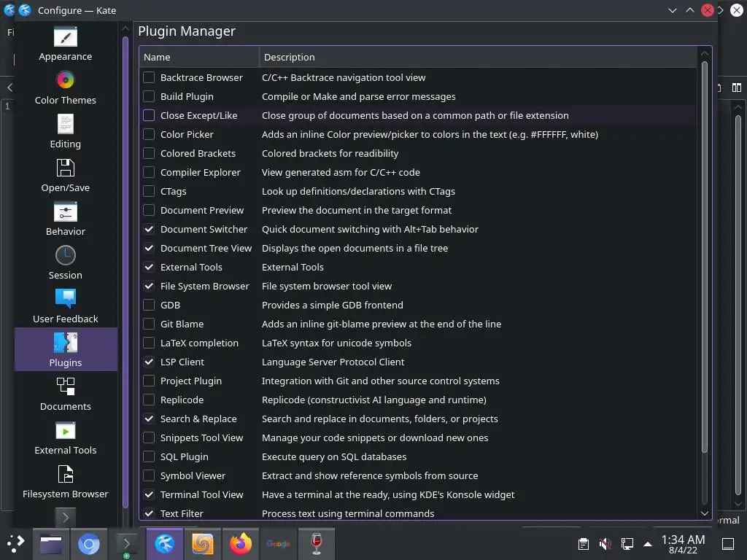Enable the Colored Brackets plugin
Screen dimensions: 747x560
(x=149, y=153)
